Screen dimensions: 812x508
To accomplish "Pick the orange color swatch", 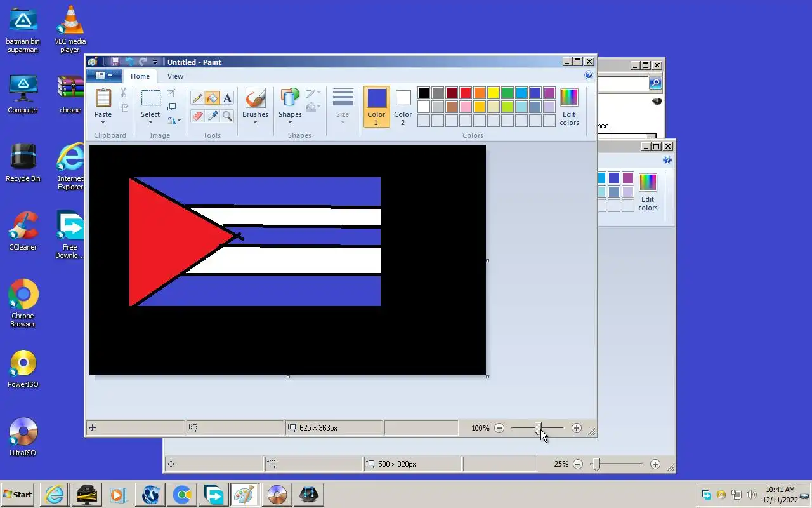I will point(480,93).
